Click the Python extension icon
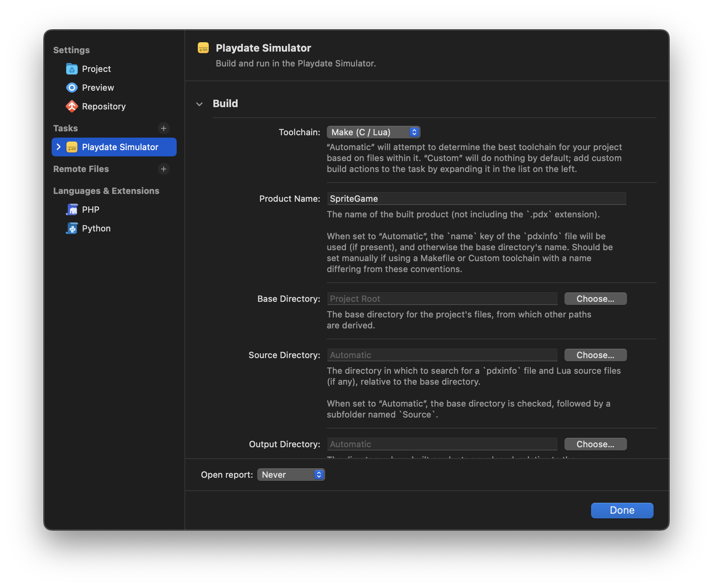Viewport: 713px width, 588px height. click(x=72, y=228)
